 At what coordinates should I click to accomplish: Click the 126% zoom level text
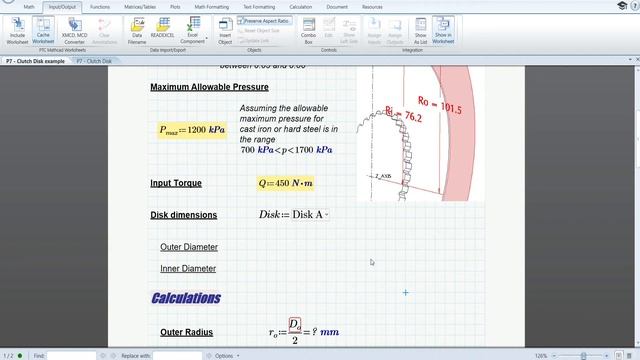(x=541, y=356)
